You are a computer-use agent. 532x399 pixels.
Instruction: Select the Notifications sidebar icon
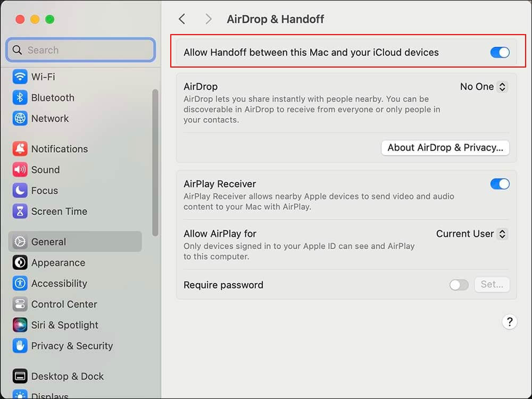(60, 149)
